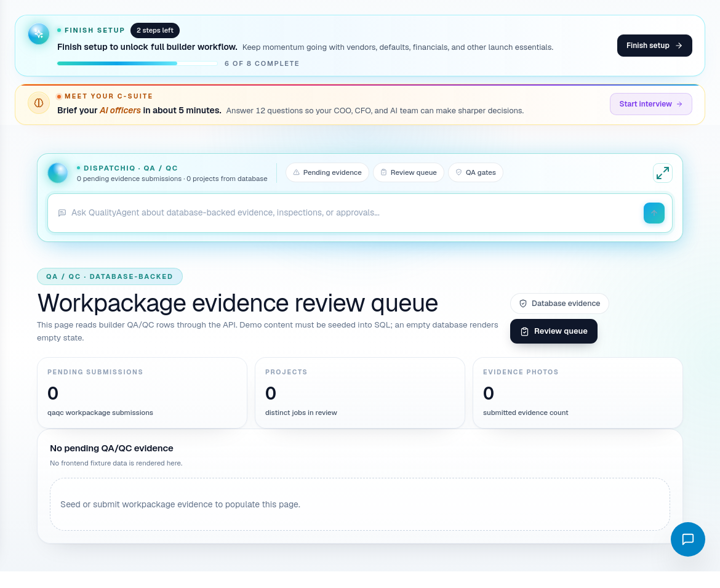Viewport: 720px width, 588px height.
Task: Click the No pending QA/QC evidence heading
Action: (111, 448)
